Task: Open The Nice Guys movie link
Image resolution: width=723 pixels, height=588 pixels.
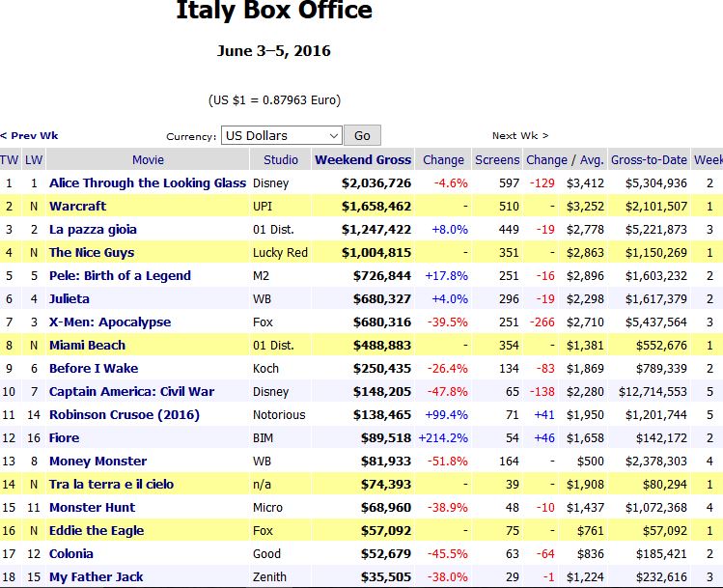Action: [92, 253]
